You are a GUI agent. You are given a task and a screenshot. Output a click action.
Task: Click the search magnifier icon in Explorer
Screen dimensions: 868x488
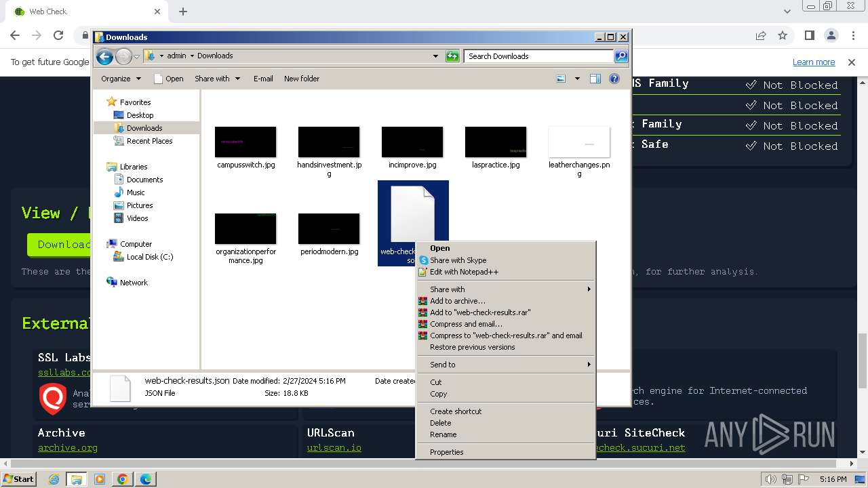pyautogui.click(x=620, y=56)
